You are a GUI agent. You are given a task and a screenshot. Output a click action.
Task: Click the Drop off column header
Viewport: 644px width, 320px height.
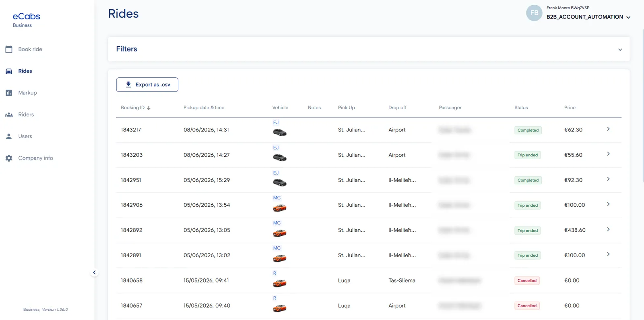pos(397,108)
